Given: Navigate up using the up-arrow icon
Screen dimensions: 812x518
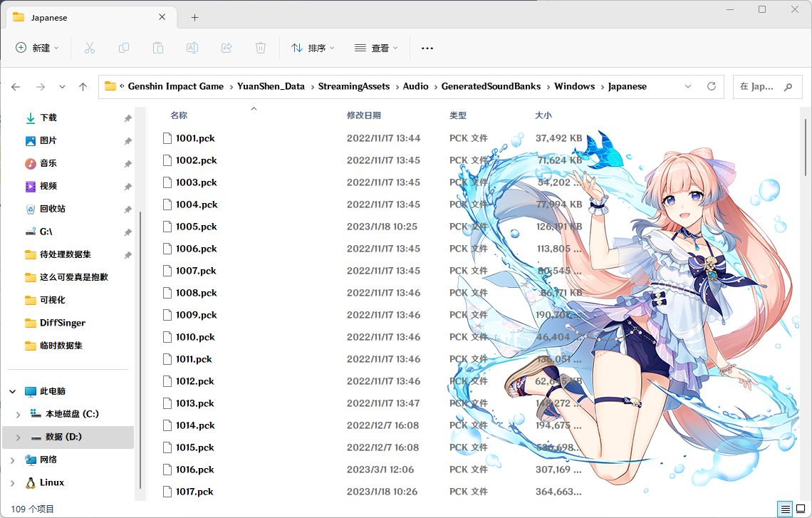Looking at the screenshot, I should pos(83,86).
